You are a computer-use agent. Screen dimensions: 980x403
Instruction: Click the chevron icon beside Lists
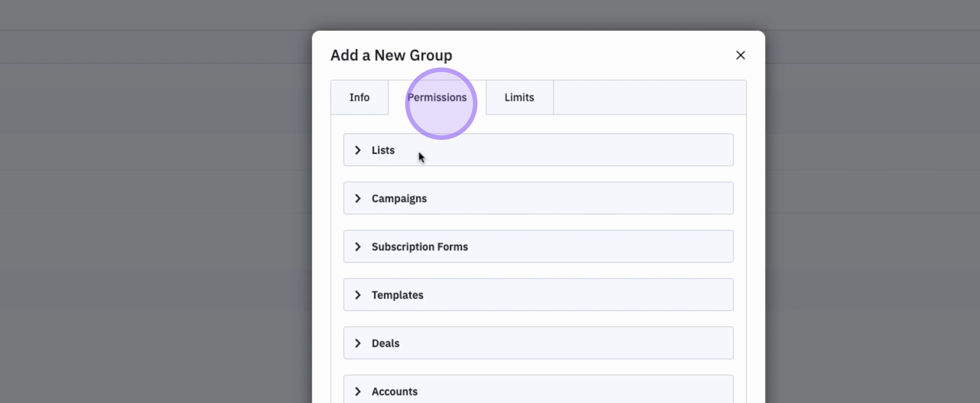pos(358,150)
